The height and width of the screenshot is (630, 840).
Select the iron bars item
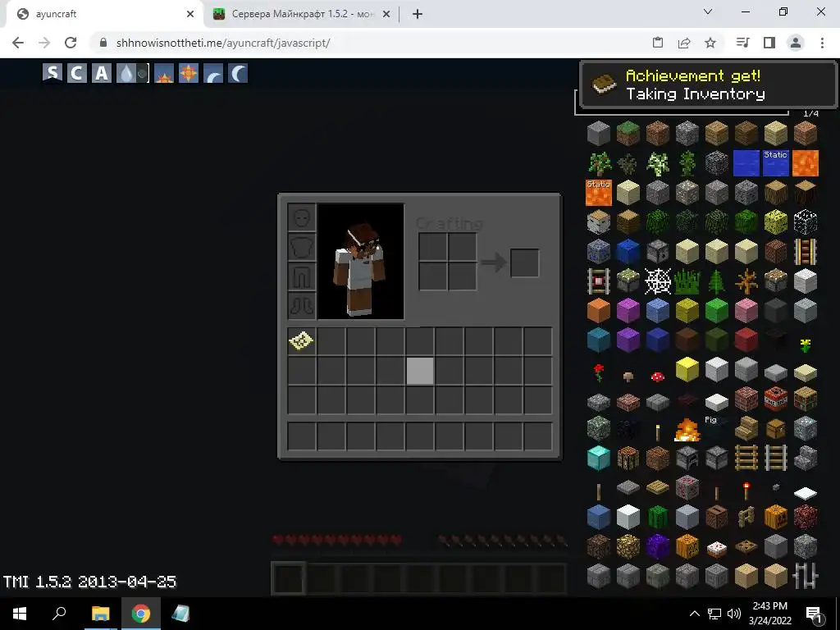pos(805,575)
